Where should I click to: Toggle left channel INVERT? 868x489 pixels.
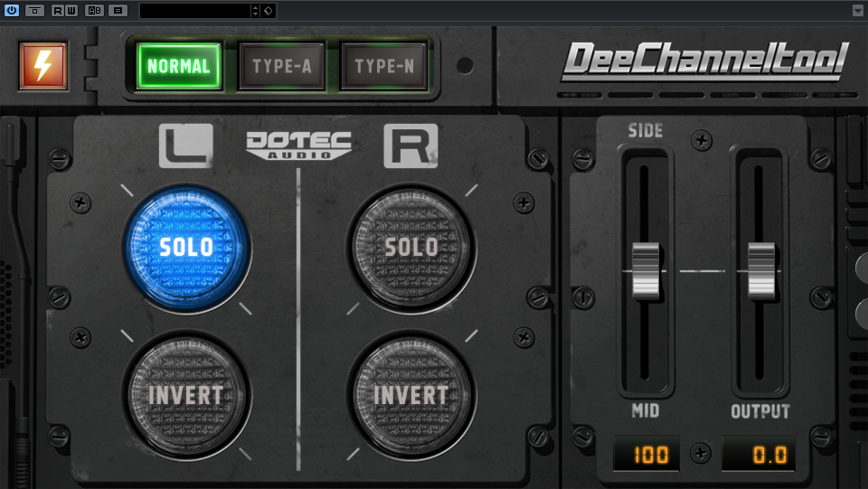point(187,396)
